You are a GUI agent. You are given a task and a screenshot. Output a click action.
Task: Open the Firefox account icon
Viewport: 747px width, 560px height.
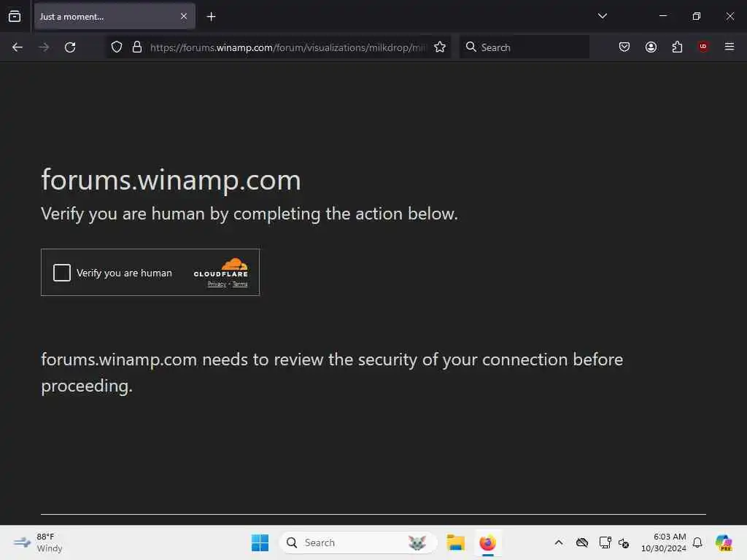tap(651, 47)
